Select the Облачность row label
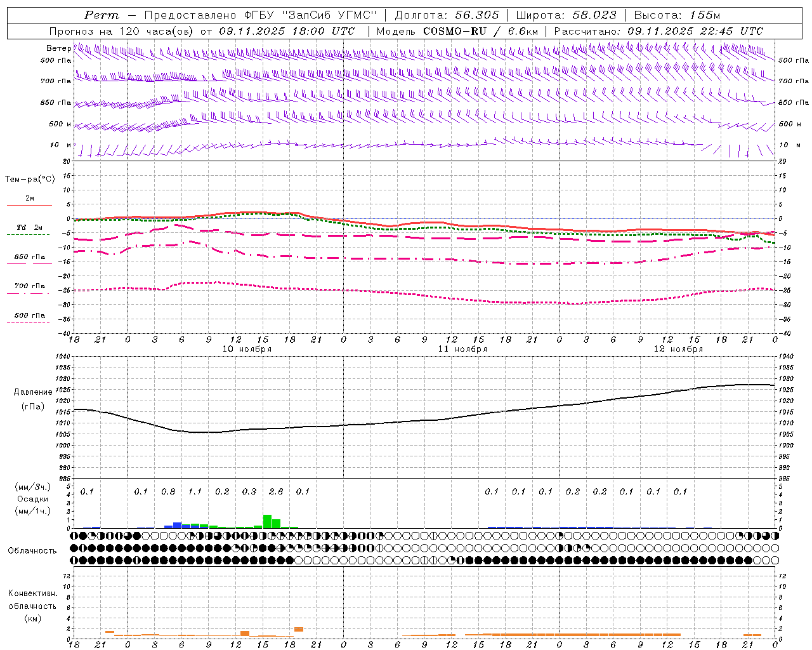Screen dimensions: 812x650 [x=32, y=550]
